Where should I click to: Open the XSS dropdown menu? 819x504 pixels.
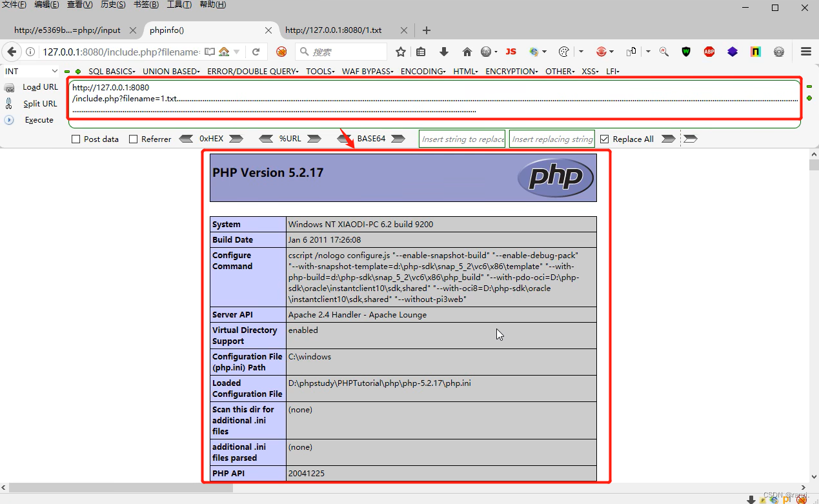(x=590, y=71)
